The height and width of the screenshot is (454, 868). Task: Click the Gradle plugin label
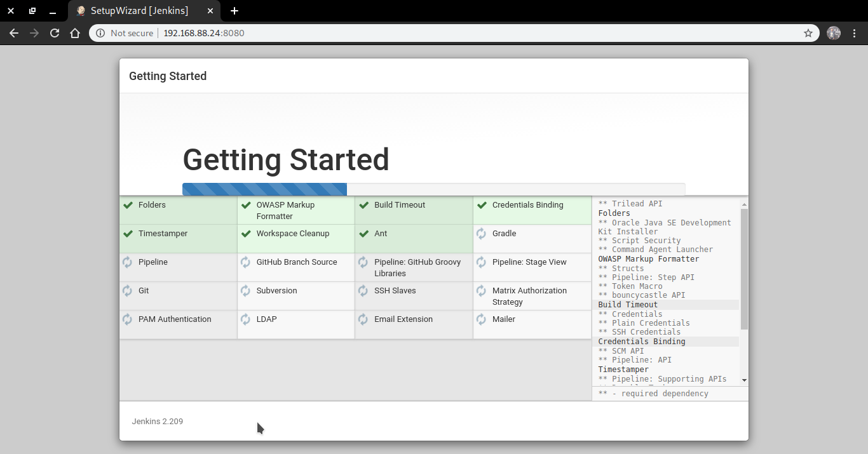[x=505, y=234]
